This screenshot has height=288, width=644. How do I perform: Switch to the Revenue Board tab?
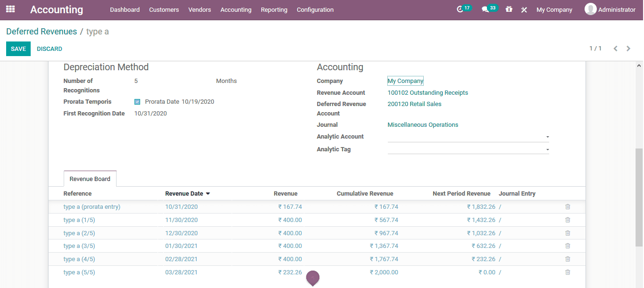[x=90, y=179]
